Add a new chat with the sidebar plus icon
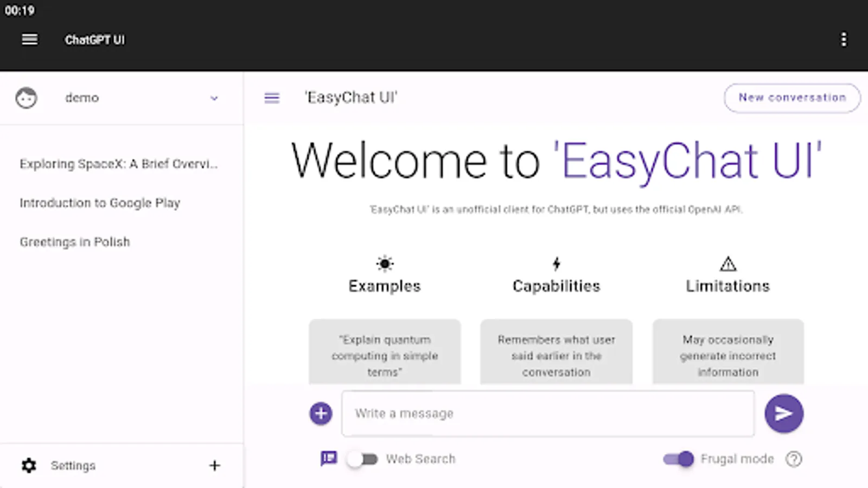 pos(215,466)
